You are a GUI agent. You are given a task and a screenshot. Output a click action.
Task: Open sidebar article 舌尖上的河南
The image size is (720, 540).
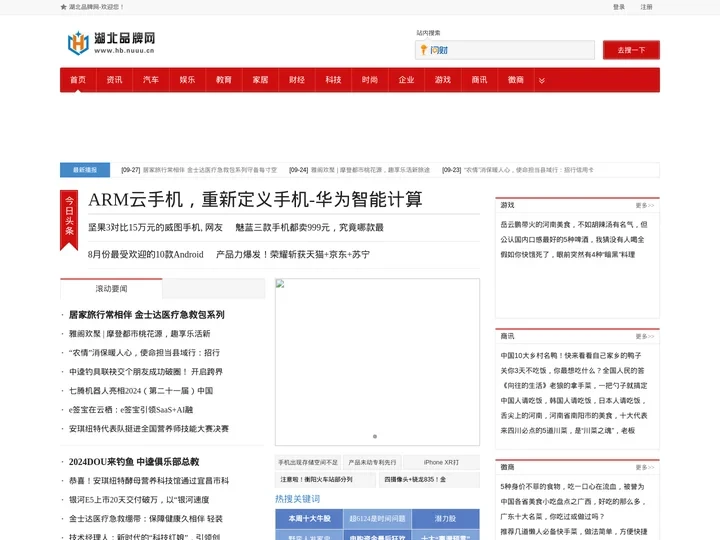[574, 416]
